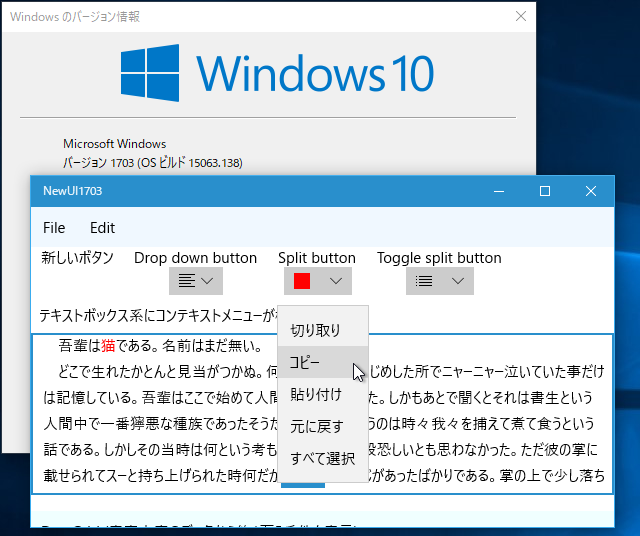The width and height of the screenshot is (640, 536).
Task: Choose 切り取り from context menu
Action: (x=323, y=330)
